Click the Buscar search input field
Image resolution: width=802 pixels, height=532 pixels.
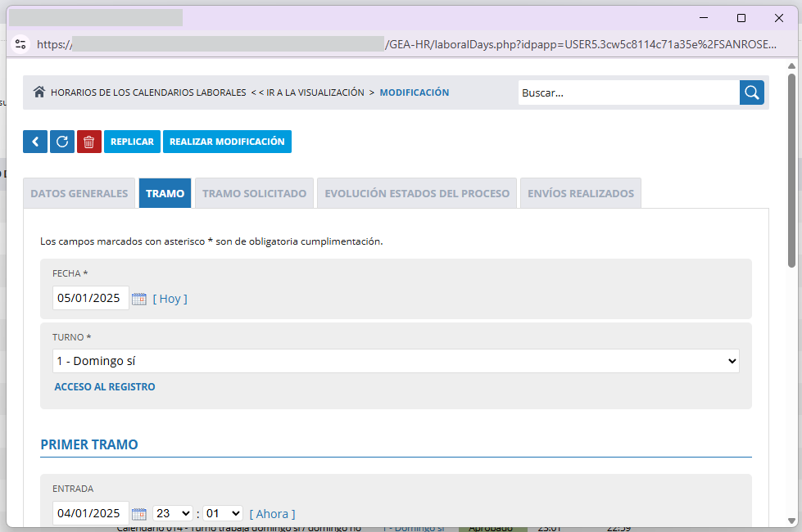628,92
